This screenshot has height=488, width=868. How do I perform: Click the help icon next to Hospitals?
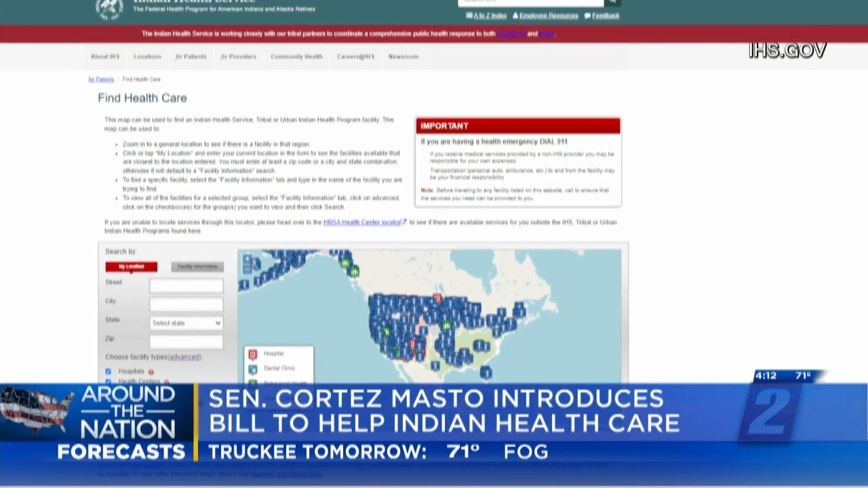151,371
